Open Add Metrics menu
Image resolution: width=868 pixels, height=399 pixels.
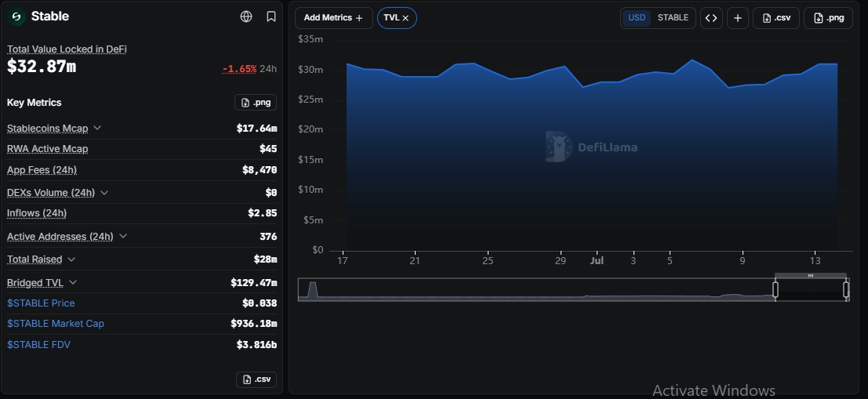pyautogui.click(x=334, y=18)
